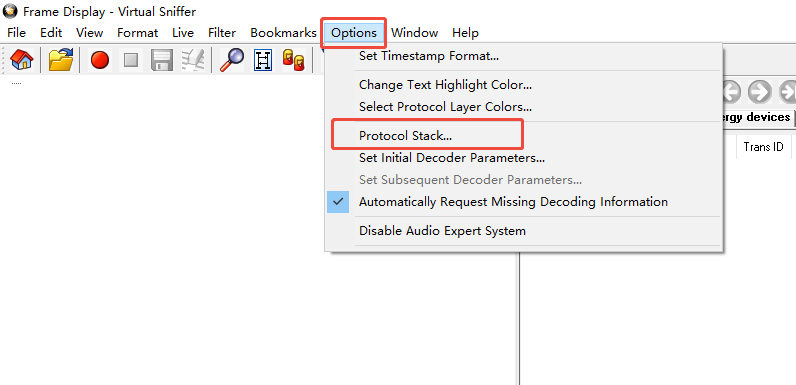Click the gray stop capture square icon

[131, 60]
